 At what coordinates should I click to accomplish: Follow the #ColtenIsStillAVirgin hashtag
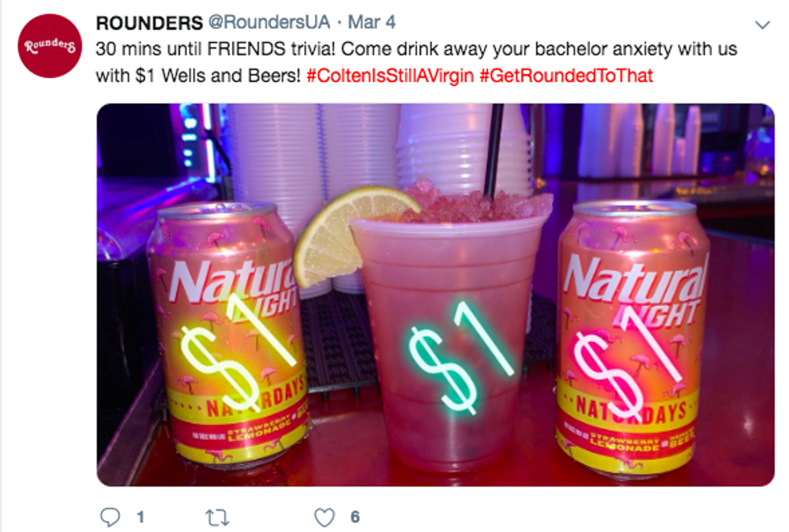coord(390,76)
